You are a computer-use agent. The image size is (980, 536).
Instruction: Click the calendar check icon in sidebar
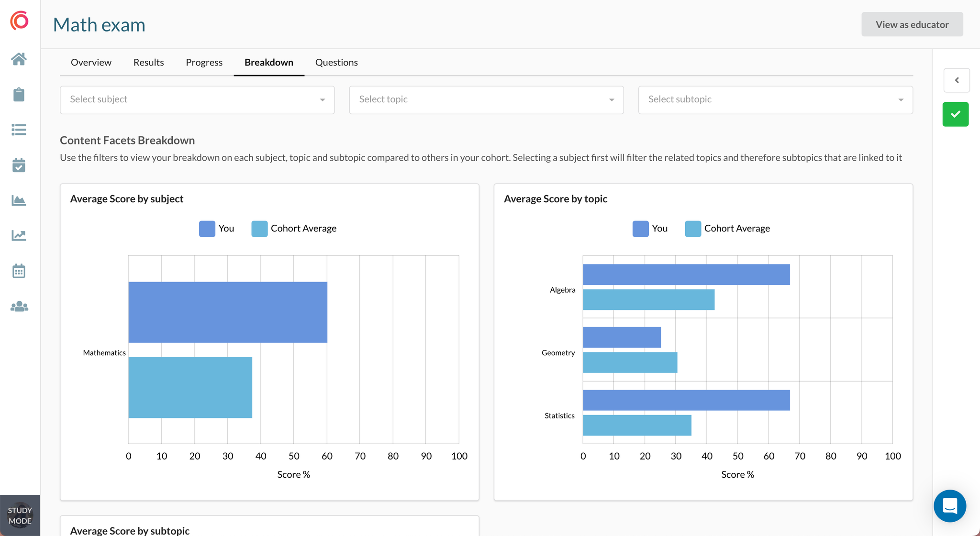pyautogui.click(x=19, y=165)
